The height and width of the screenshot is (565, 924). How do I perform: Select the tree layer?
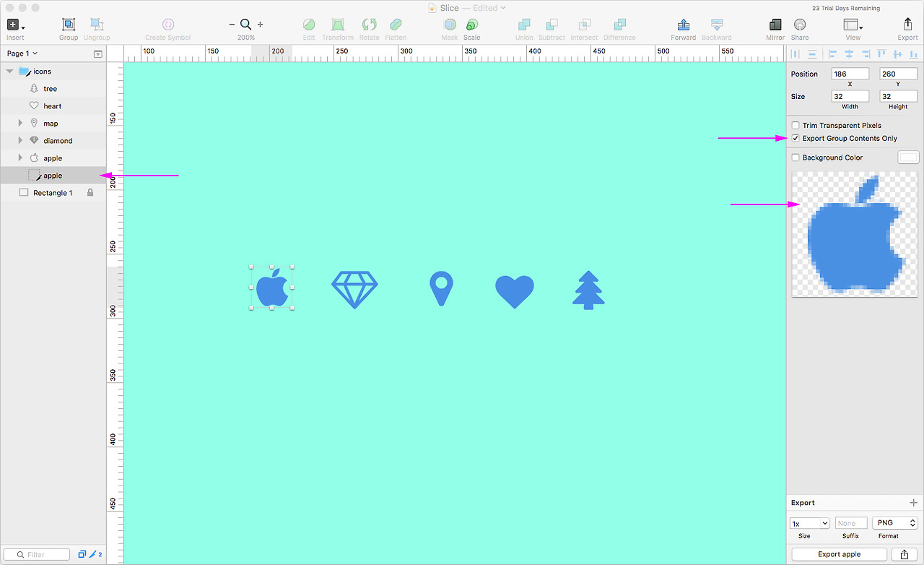point(53,89)
